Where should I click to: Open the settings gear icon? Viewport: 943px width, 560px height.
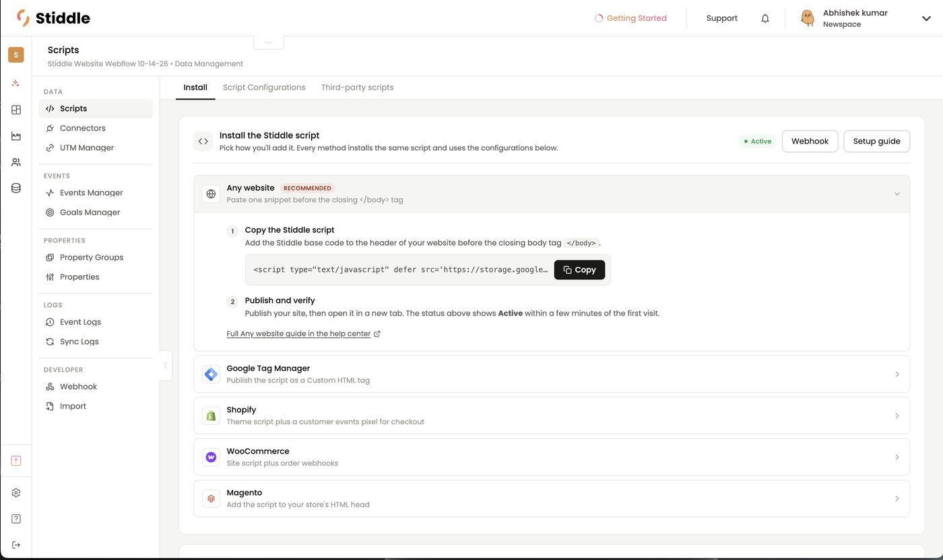(x=16, y=493)
